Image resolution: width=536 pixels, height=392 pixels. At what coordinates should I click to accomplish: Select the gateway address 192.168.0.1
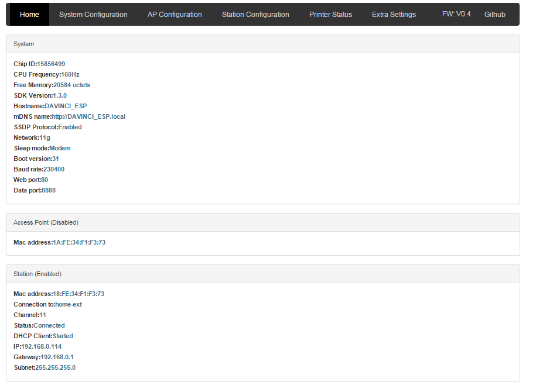(57, 357)
